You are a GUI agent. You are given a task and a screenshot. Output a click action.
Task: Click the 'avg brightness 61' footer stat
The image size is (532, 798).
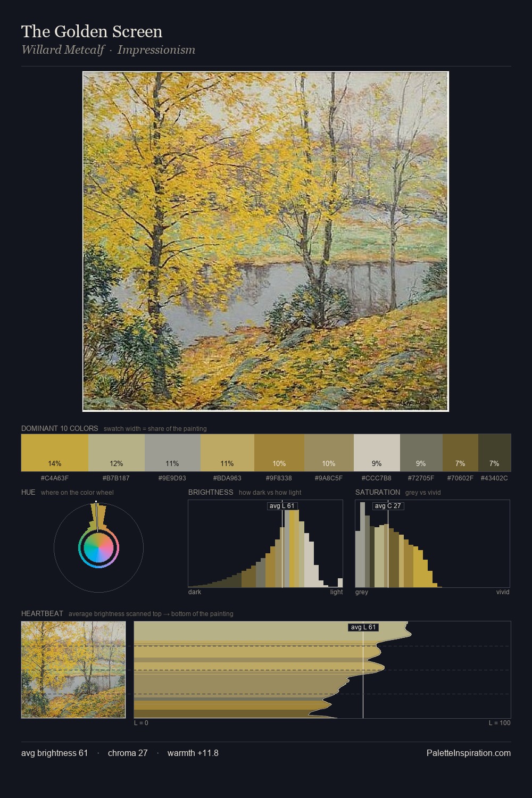(54, 753)
